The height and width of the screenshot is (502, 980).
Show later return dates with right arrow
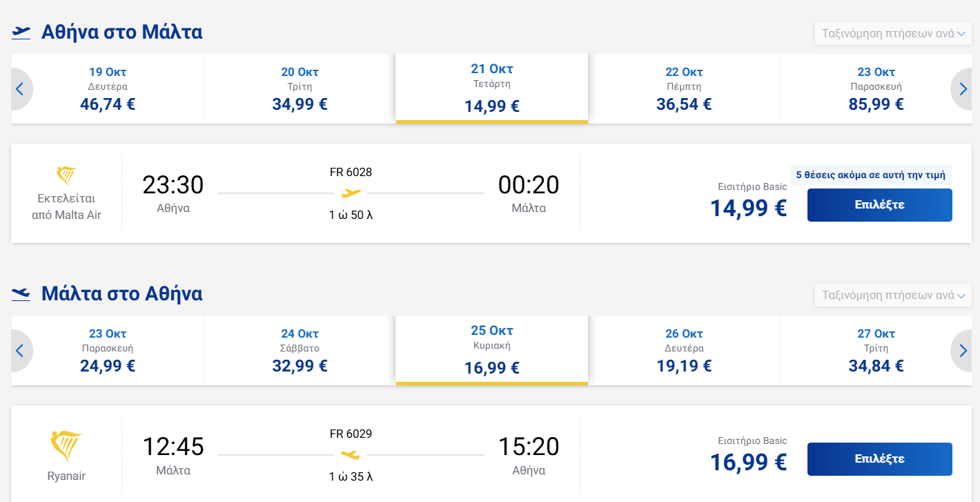pos(963,351)
